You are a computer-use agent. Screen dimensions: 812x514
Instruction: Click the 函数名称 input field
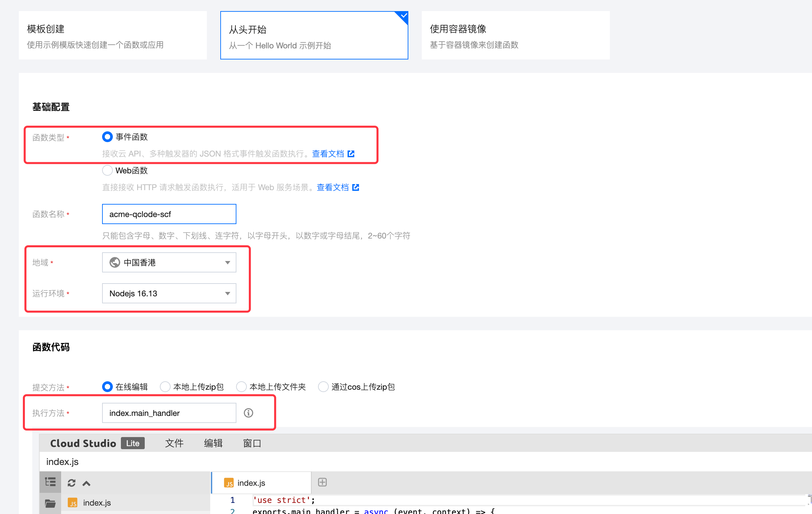169,214
